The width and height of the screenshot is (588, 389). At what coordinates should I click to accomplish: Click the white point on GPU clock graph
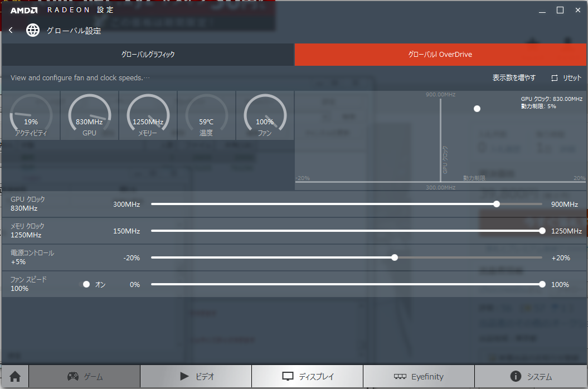pyautogui.click(x=477, y=109)
